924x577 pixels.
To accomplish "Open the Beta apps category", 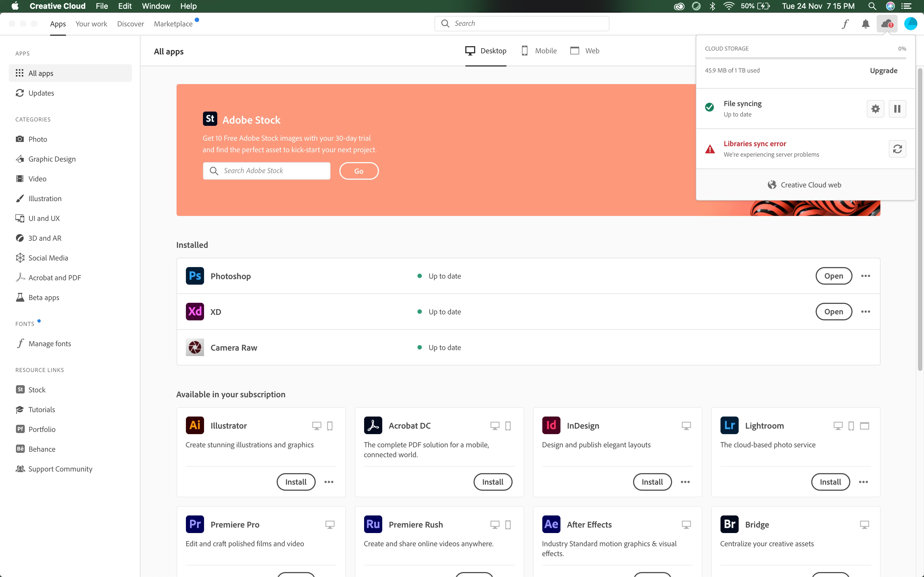I will tap(43, 297).
